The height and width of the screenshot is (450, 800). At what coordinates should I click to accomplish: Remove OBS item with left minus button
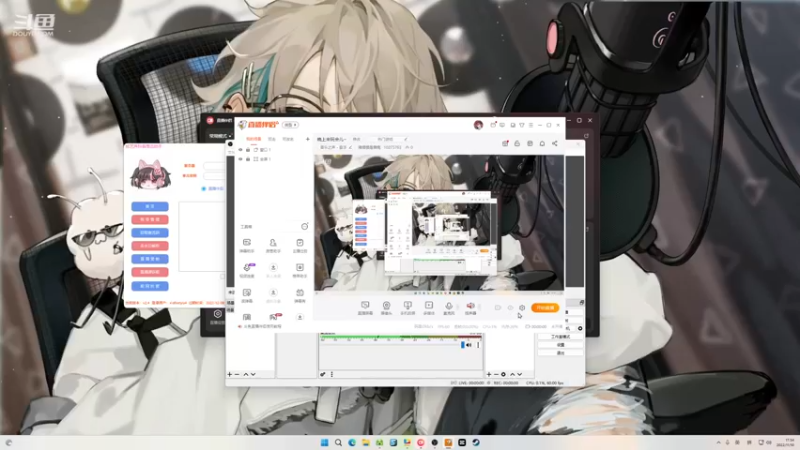(237, 374)
